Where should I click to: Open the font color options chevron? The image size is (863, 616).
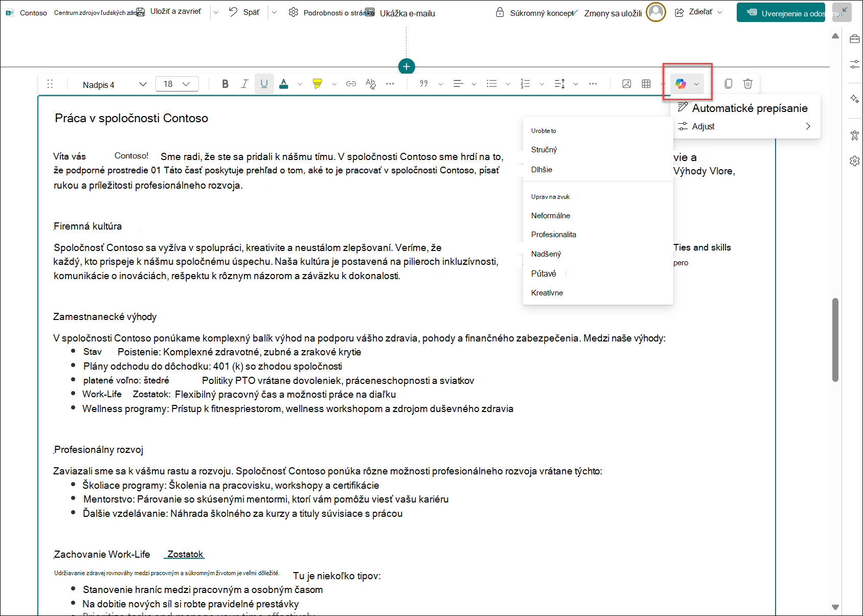(x=300, y=84)
